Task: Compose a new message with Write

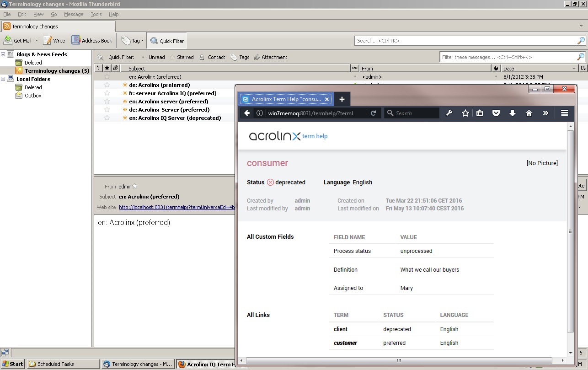Action: pyautogui.click(x=54, y=41)
